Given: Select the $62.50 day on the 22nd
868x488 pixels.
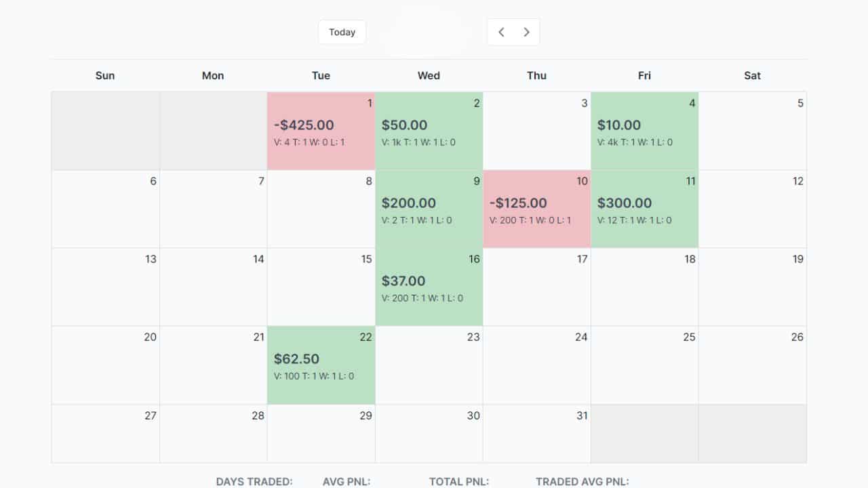Looking at the screenshot, I should pyautogui.click(x=321, y=365).
